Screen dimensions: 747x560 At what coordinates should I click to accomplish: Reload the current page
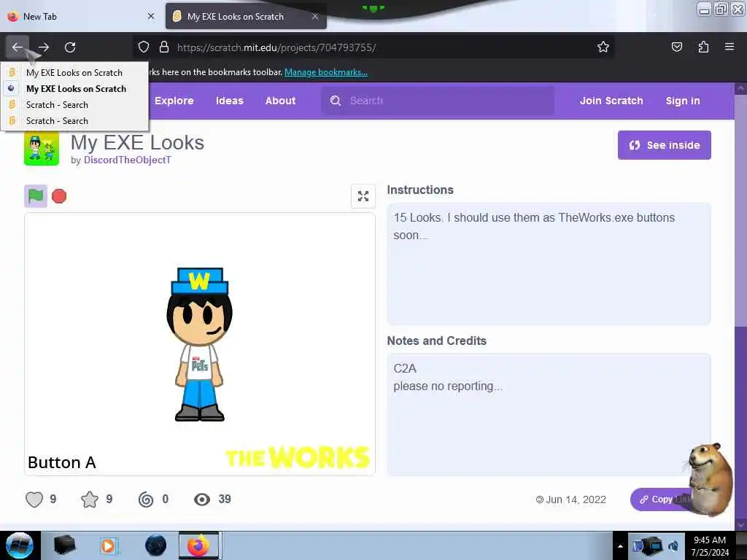coord(70,47)
